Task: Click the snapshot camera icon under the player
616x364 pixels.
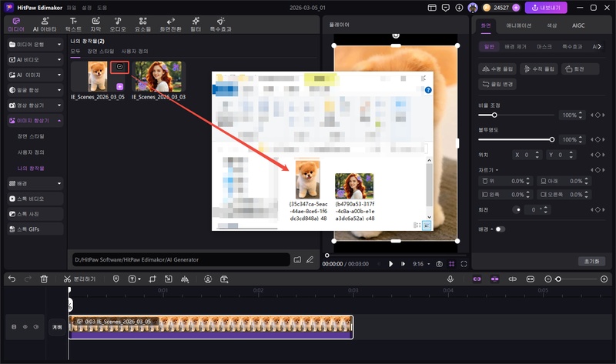Action: [439, 263]
